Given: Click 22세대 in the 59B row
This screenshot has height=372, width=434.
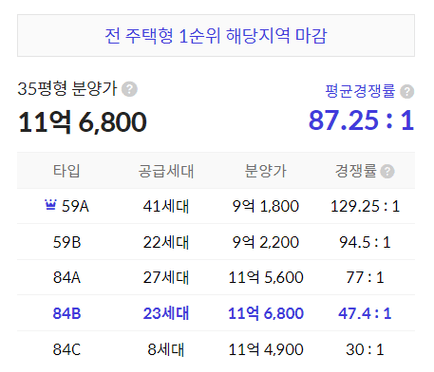Looking at the screenshot, I should (166, 242).
